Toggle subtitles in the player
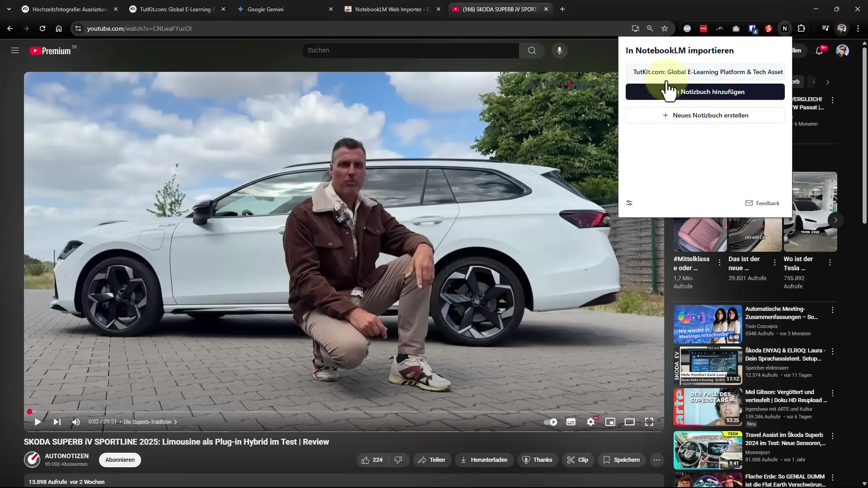The image size is (868, 488). [571, 422]
